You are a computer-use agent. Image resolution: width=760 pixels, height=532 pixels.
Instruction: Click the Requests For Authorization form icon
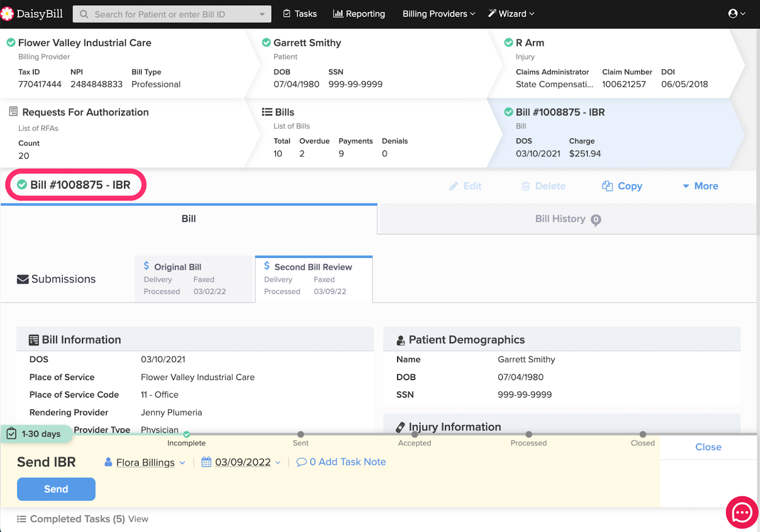pyautogui.click(x=13, y=112)
